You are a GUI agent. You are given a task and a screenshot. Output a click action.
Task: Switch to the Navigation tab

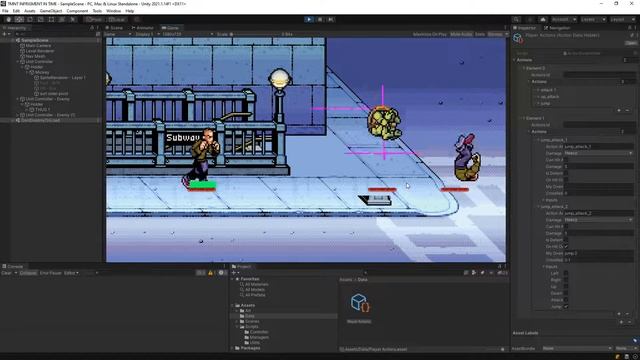tap(557, 28)
